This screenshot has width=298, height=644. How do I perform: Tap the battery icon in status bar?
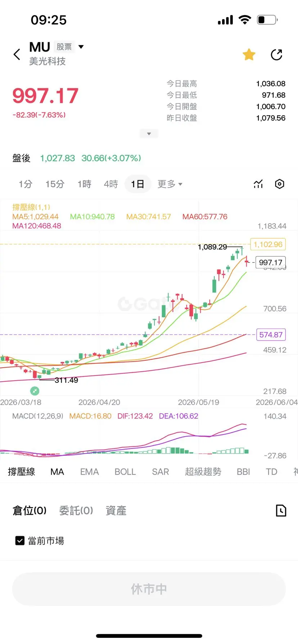pos(267,20)
